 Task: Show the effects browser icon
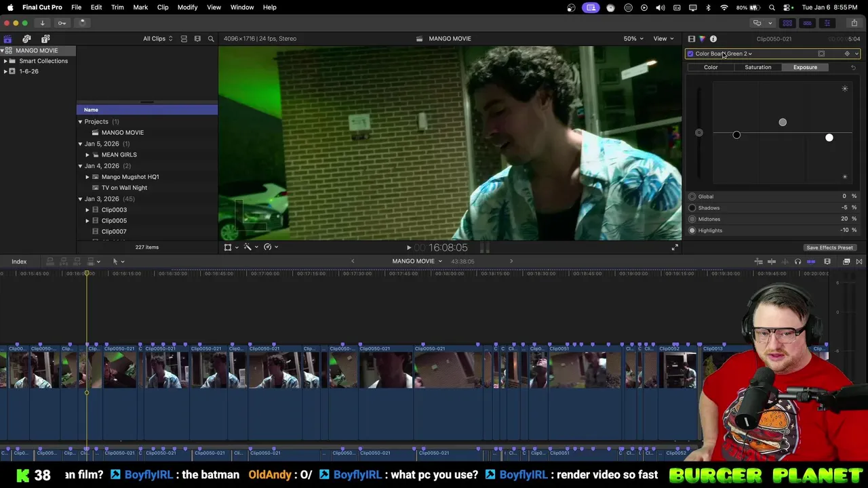[x=846, y=262]
